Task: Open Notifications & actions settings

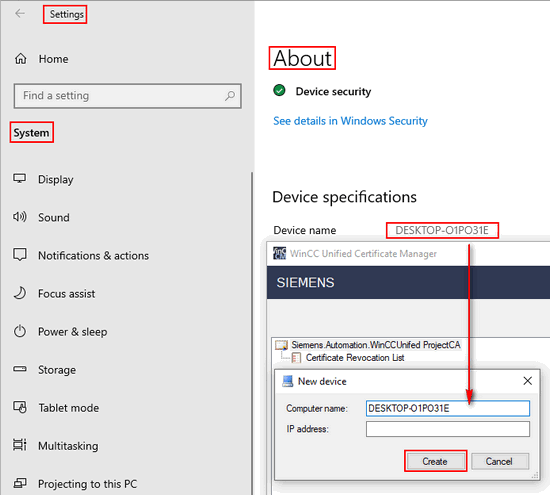Action: coord(93,256)
